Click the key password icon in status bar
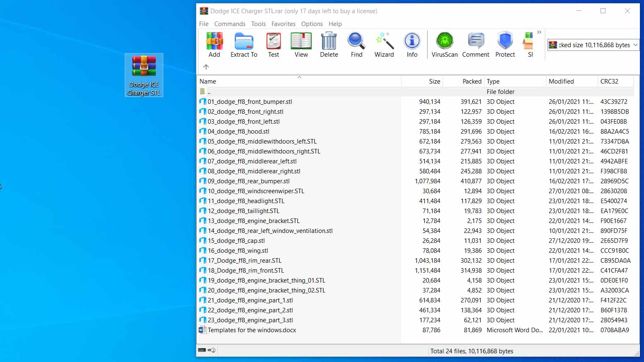The width and height of the screenshot is (644, 362). tap(211, 350)
